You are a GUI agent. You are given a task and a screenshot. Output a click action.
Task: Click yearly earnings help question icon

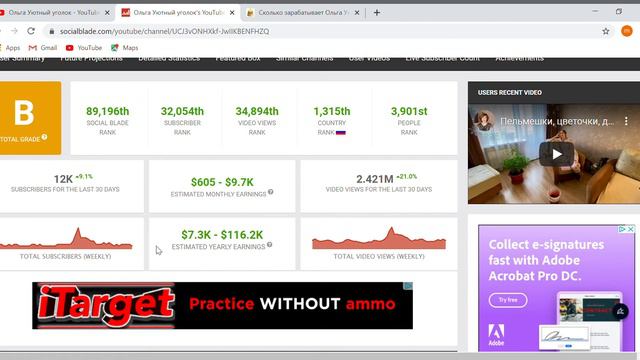[269, 245]
